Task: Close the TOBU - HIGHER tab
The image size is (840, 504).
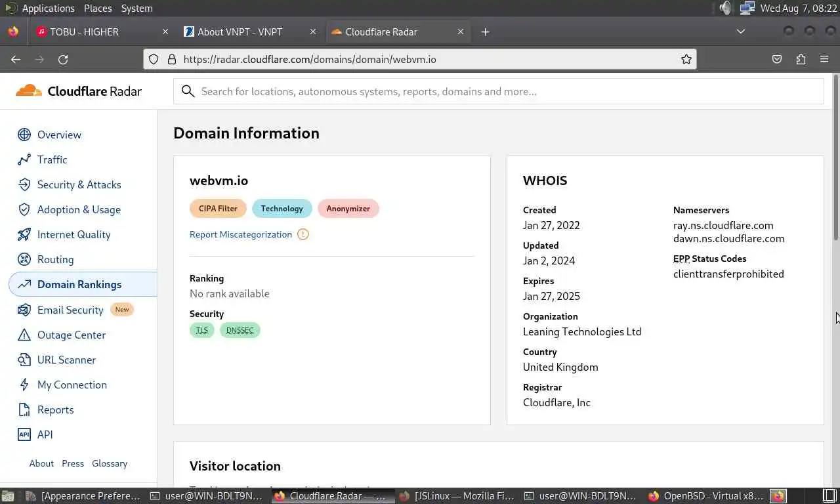Action: click(165, 31)
